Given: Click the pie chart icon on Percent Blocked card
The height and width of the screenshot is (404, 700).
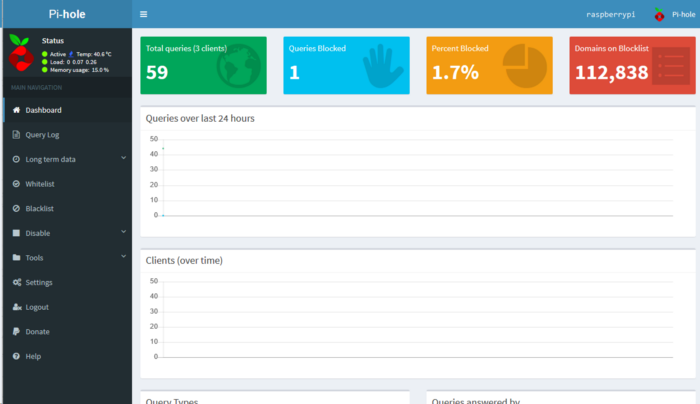Looking at the screenshot, I should 525,66.
